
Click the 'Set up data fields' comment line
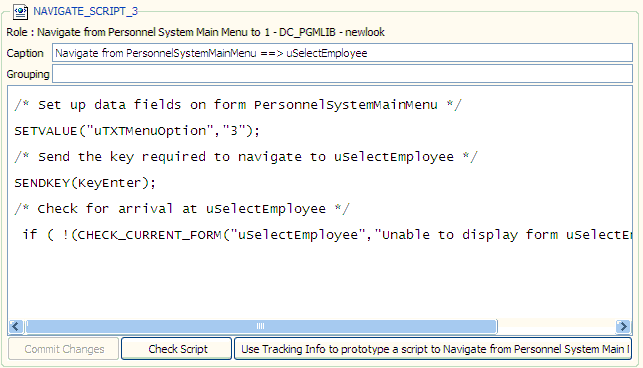point(238,105)
